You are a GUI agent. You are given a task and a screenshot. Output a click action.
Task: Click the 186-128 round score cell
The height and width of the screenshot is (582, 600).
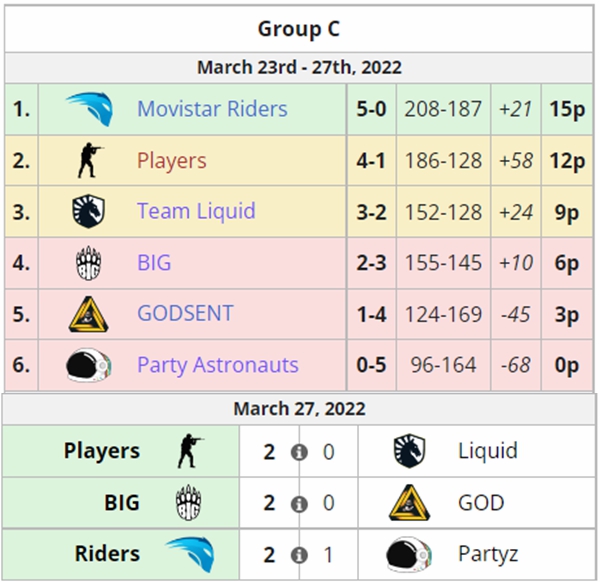tap(443, 161)
